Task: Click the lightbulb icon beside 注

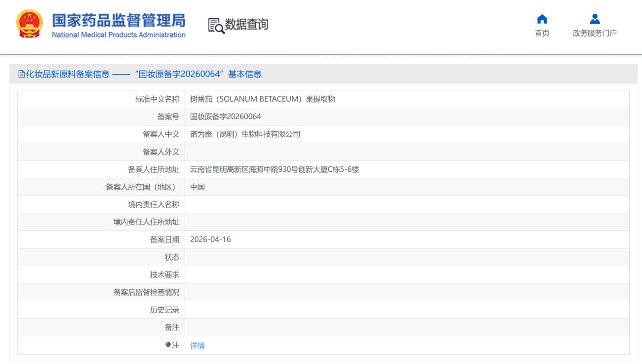Action: [x=168, y=345]
